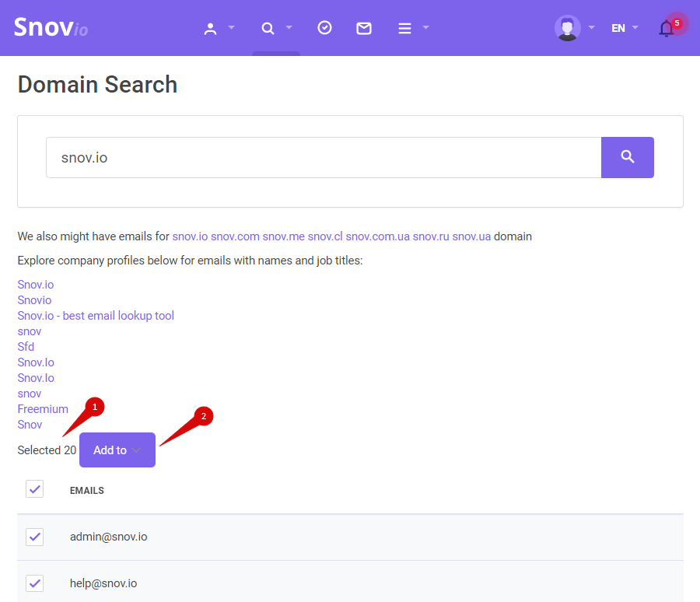
Task: Uncheck the admin@snov.io checkbox
Action: pyautogui.click(x=34, y=537)
